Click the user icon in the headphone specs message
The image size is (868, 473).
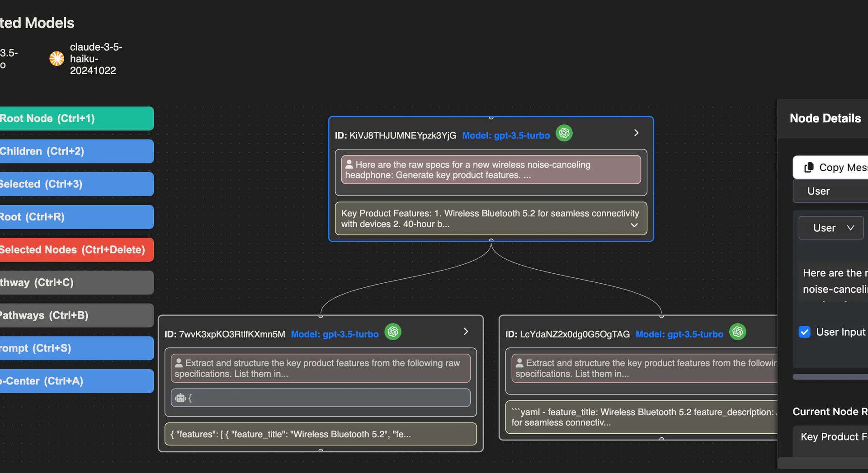click(x=349, y=164)
